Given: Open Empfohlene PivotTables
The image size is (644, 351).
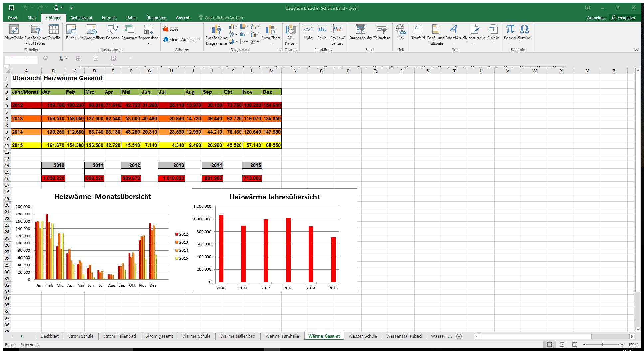Looking at the screenshot, I should click(x=35, y=35).
